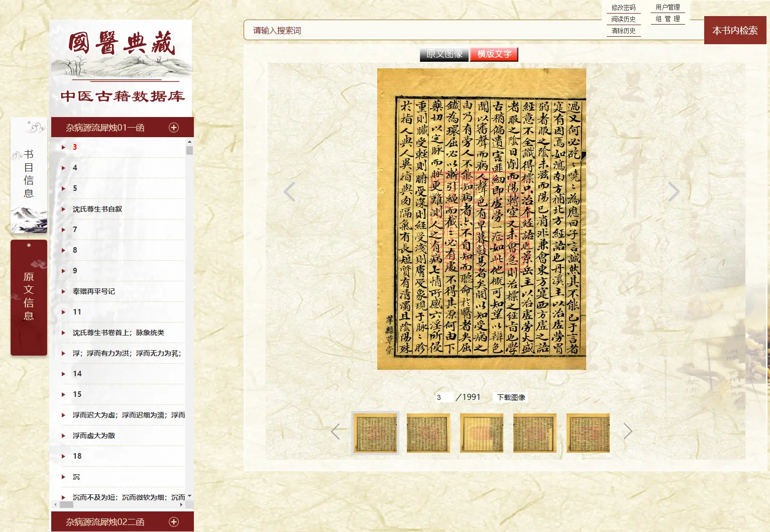Select the fourth page thumbnail
Viewport: 770px width, 532px height.
(x=535, y=433)
